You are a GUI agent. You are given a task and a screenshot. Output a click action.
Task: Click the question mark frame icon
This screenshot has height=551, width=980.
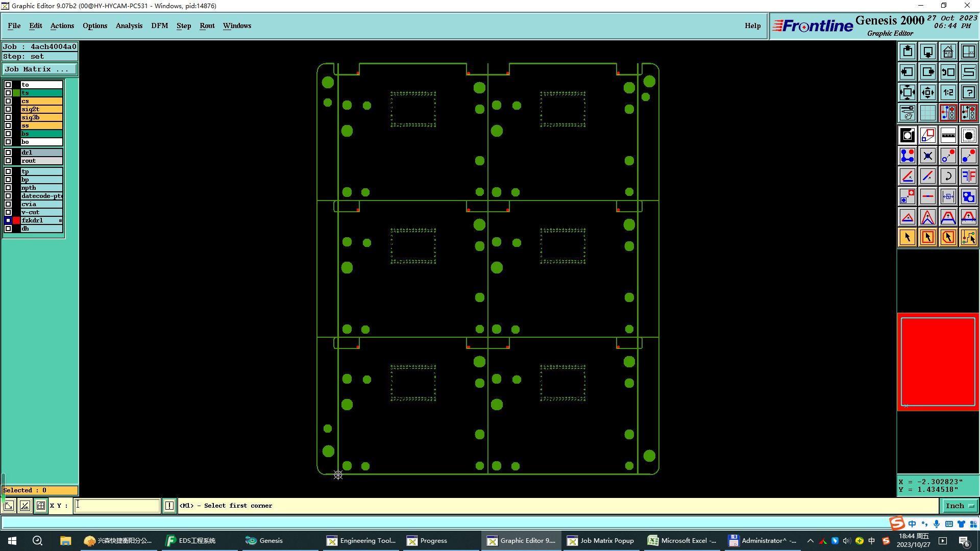click(968, 92)
